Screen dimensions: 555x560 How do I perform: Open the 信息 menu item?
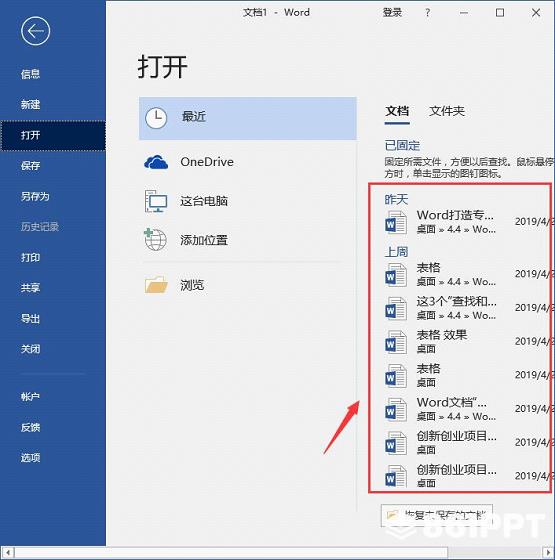click(30, 74)
